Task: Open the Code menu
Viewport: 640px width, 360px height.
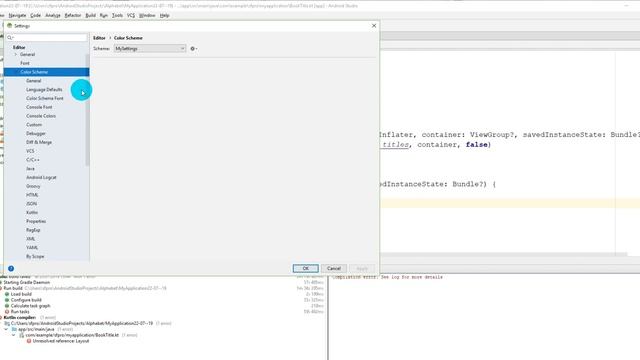Action: [36, 16]
